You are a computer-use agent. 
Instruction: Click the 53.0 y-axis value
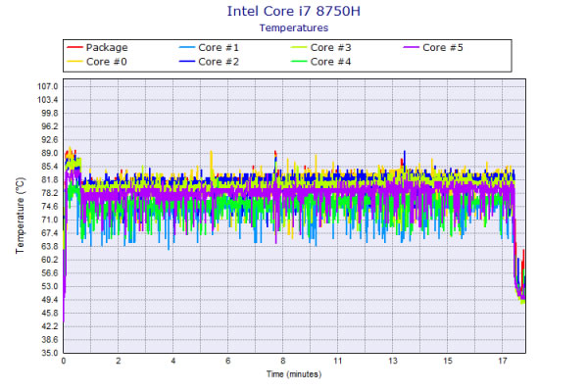[x=49, y=286]
